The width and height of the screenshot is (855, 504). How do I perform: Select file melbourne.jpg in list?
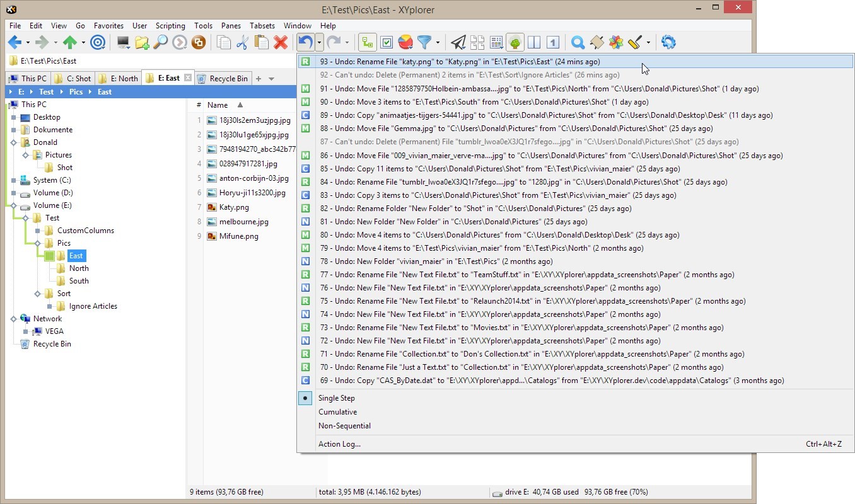click(x=244, y=222)
